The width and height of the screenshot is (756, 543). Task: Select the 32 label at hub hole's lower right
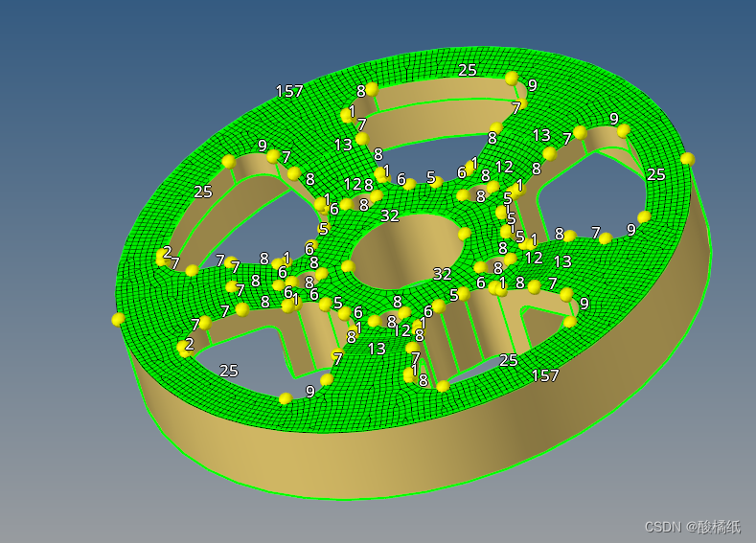pyautogui.click(x=442, y=274)
